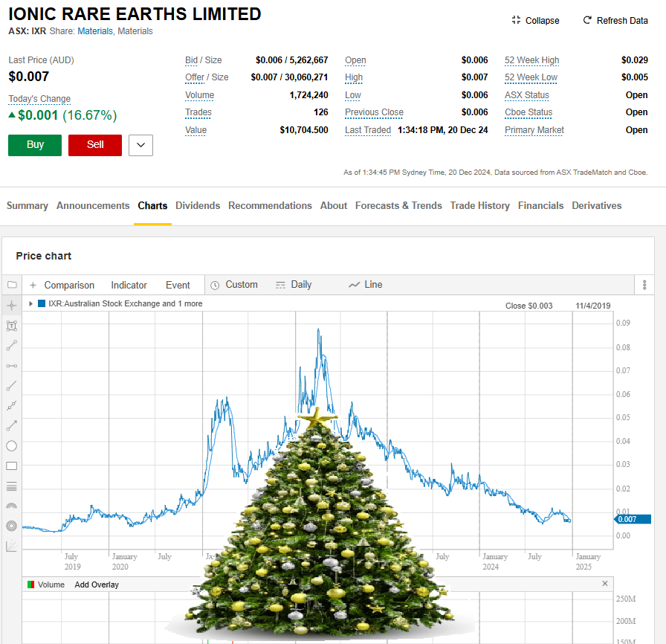
Task: Go to the Dividends tab
Action: (198, 205)
